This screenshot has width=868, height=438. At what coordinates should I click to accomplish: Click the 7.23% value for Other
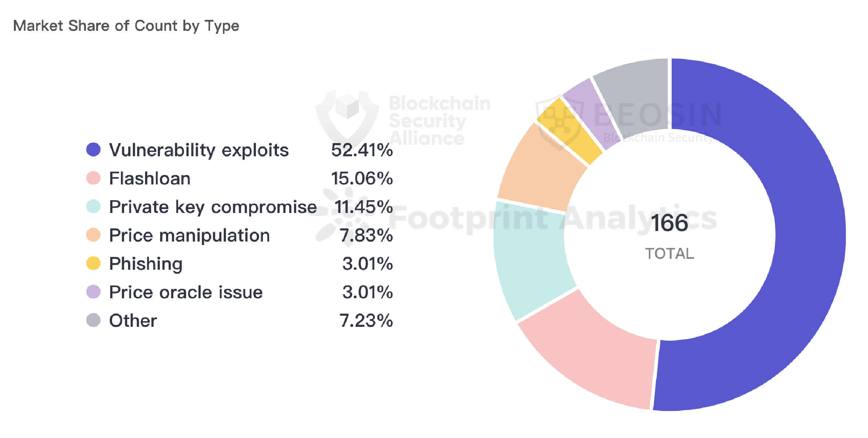click(366, 321)
